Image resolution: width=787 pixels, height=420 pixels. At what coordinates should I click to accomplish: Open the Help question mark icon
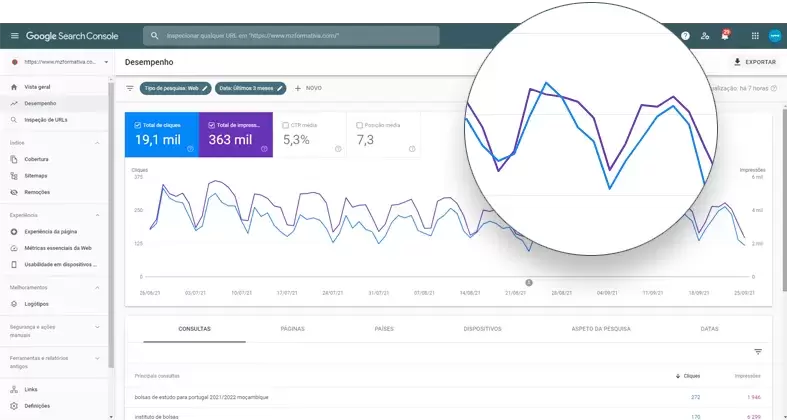[x=685, y=36]
